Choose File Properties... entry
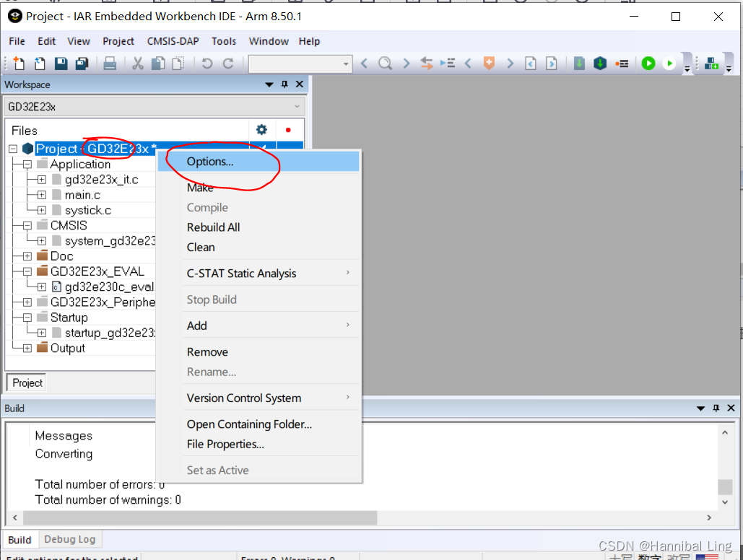 258,444
